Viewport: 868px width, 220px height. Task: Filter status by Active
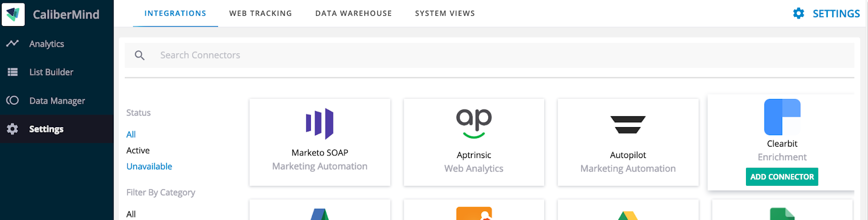[138, 150]
